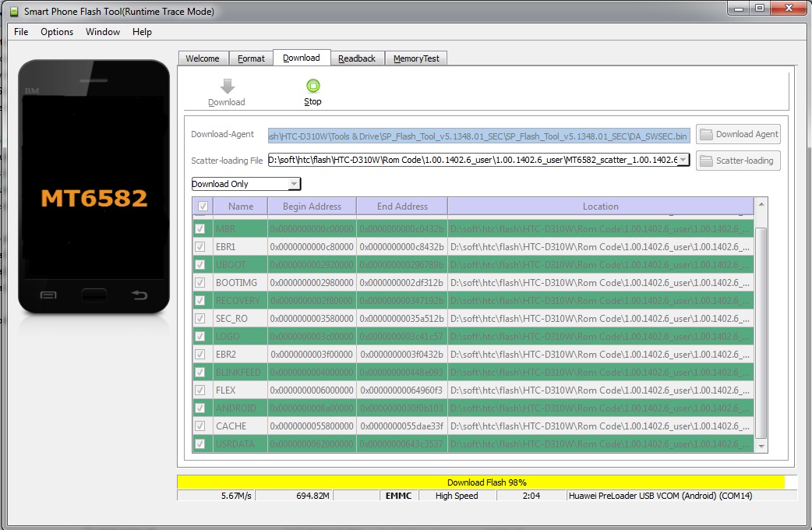Open the Options menu

tap(57, 32)
